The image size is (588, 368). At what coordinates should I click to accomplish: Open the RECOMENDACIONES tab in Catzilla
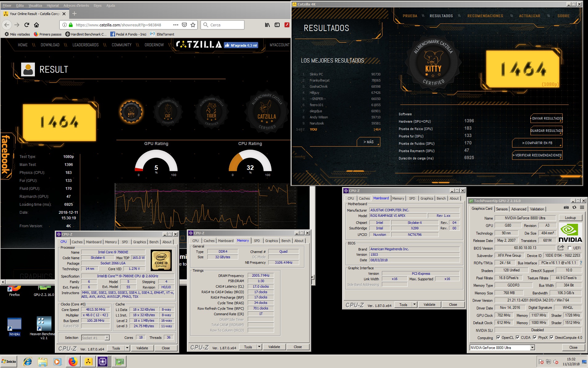(485, 16)
